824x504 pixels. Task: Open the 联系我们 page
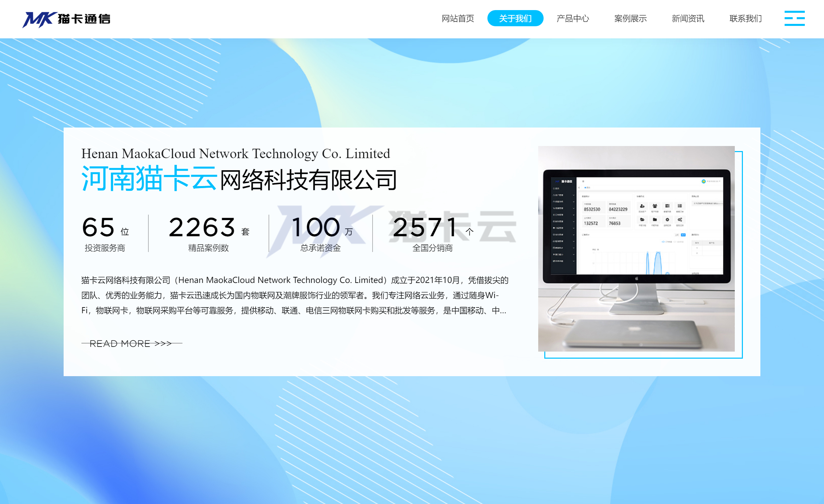[746, 19]
